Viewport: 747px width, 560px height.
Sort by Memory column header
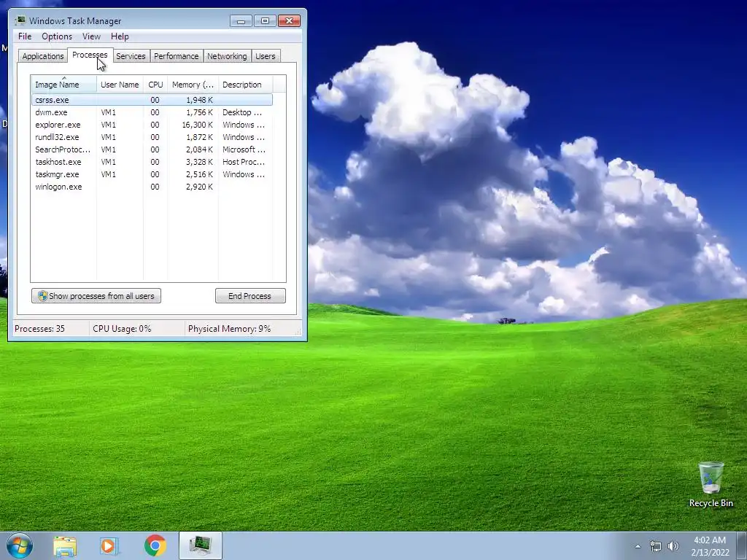[193, 85]
